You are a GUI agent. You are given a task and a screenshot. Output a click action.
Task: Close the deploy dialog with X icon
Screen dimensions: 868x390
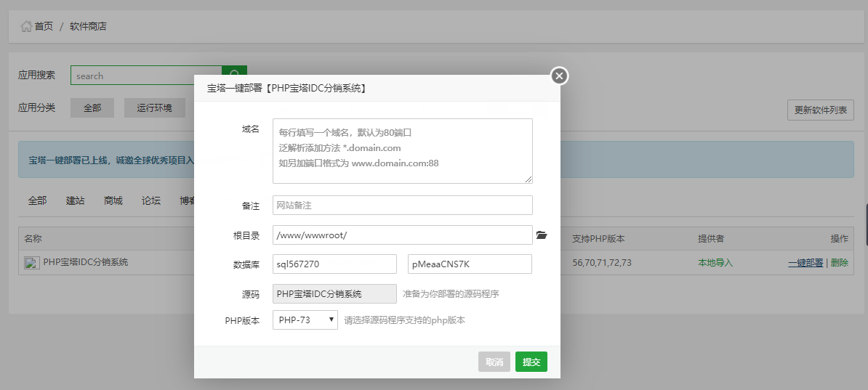pos(558,76)
